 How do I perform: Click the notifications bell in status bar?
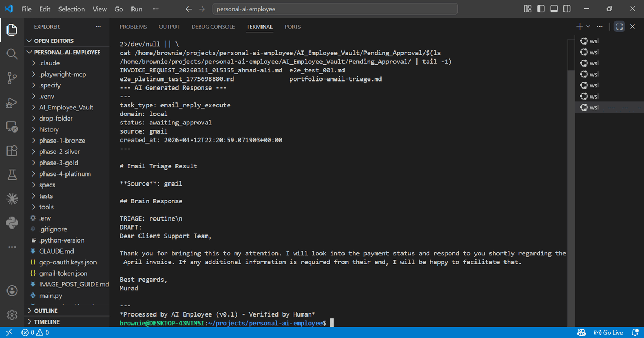(633, 333)
